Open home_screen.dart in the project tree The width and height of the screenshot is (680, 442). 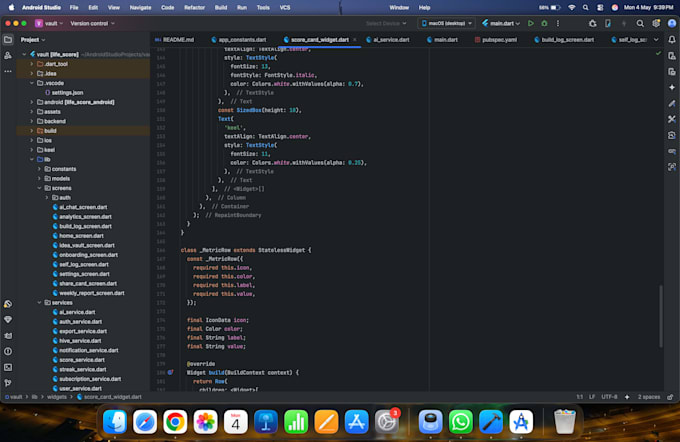point(81,236)
